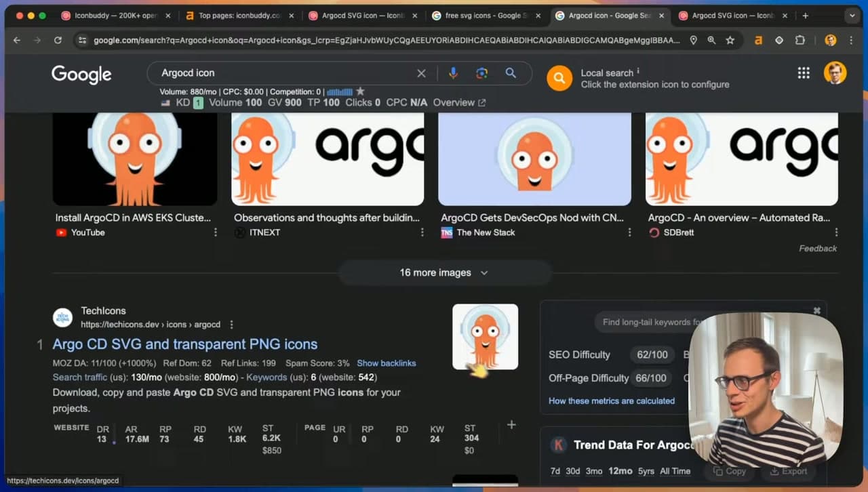Open ArgoCD An overview SDBrett image

point(741,159)
